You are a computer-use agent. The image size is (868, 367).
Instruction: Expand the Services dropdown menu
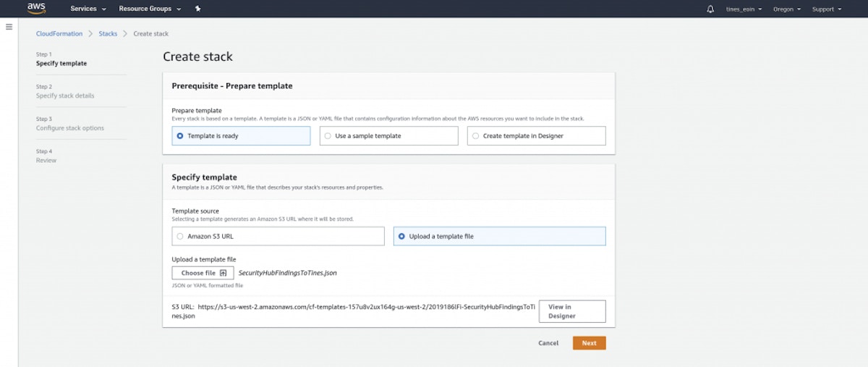[88, 9]
